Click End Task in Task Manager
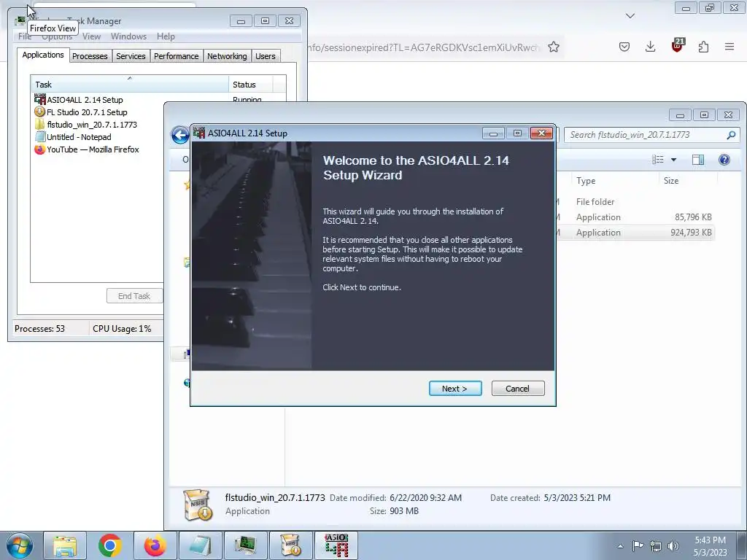 [134, 296]
